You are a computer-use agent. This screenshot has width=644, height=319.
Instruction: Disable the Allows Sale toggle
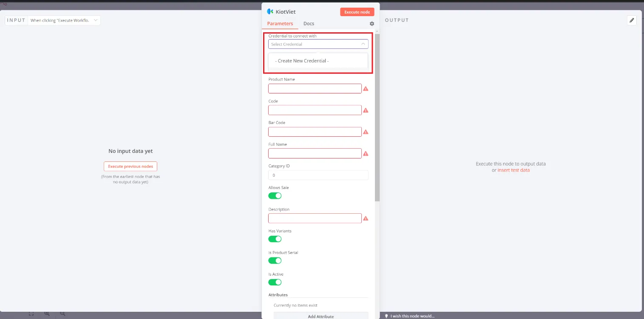pos(275,196)
